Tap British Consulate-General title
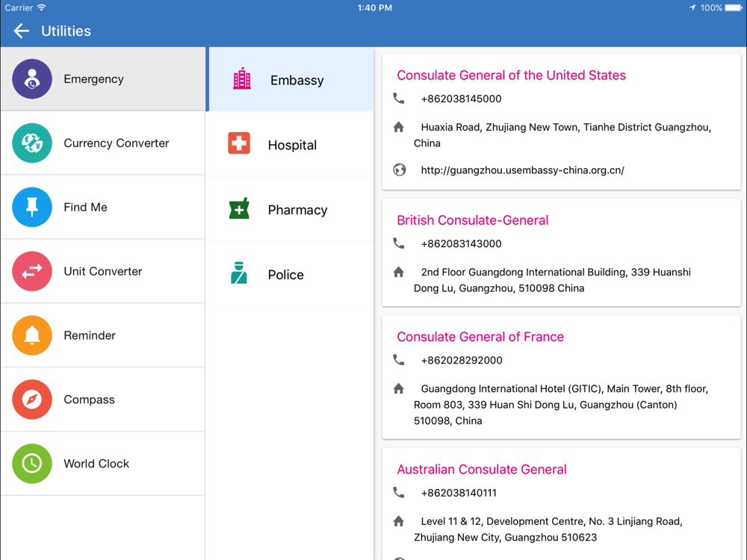This screenshot has width=747, height=560. point(473,220)
